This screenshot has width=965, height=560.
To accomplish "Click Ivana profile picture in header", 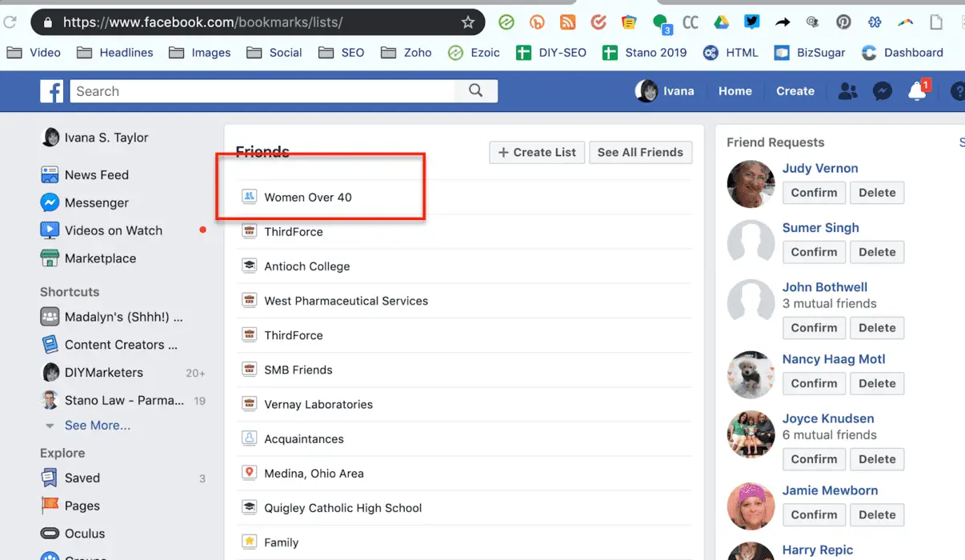I will click(647, 91).
